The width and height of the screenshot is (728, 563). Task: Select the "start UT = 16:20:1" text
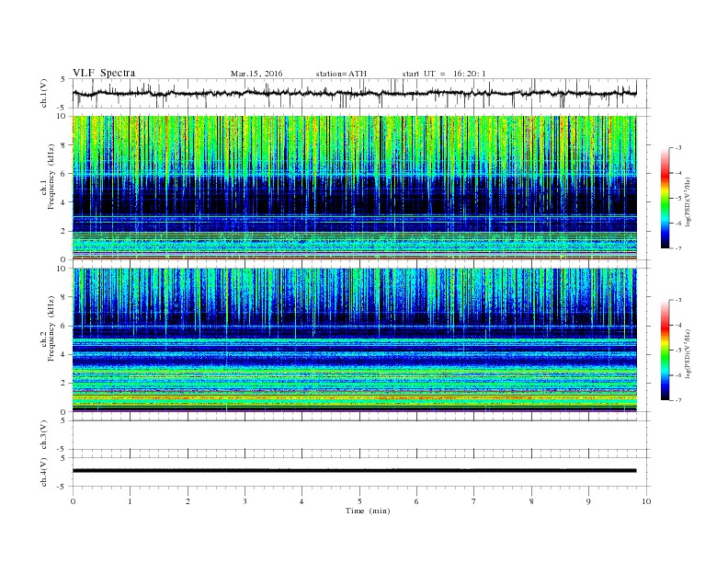pyautogui.click(x=444, y=74)
